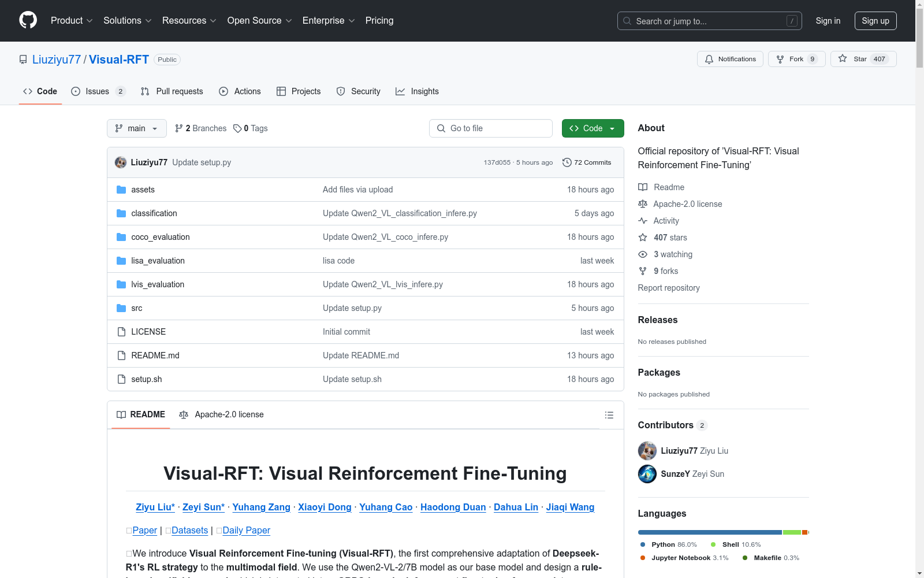Switch to the Projects tab
The height and width of the screenshot is (578, 924).
[x=299, y=91]
